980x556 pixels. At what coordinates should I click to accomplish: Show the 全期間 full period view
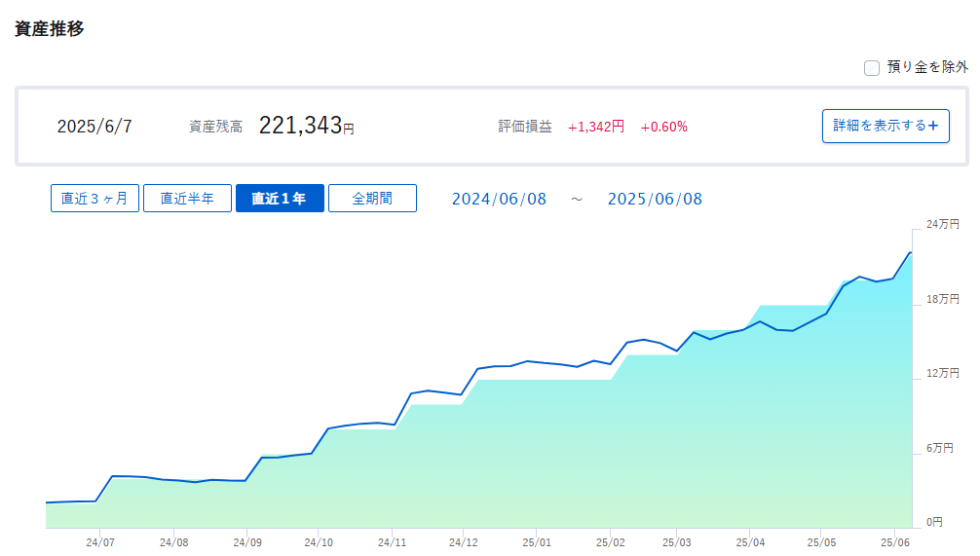(372, 199)
